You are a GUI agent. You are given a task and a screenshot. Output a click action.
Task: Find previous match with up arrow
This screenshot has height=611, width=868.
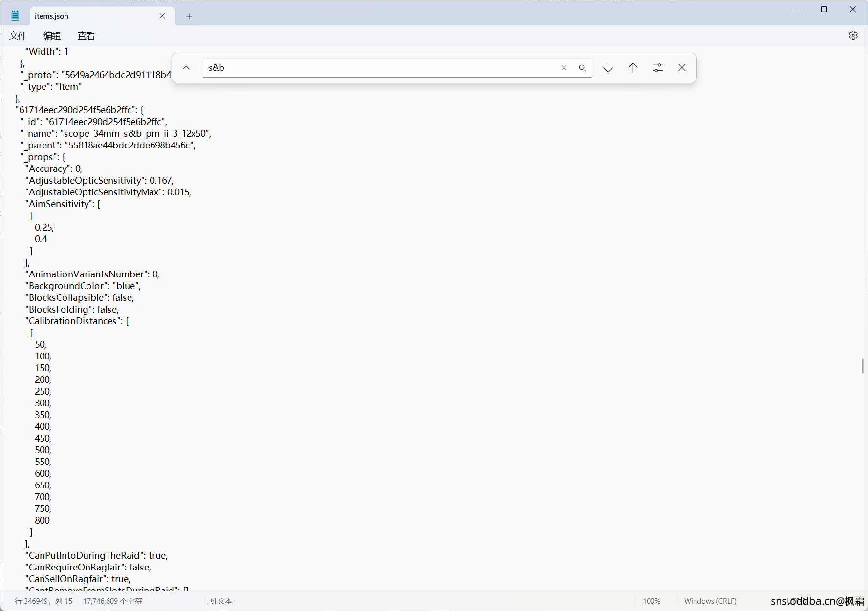633,68
